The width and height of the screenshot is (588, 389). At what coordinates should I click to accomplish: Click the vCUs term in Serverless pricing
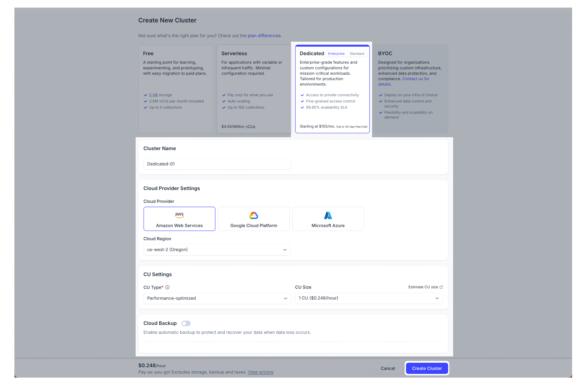250,126
